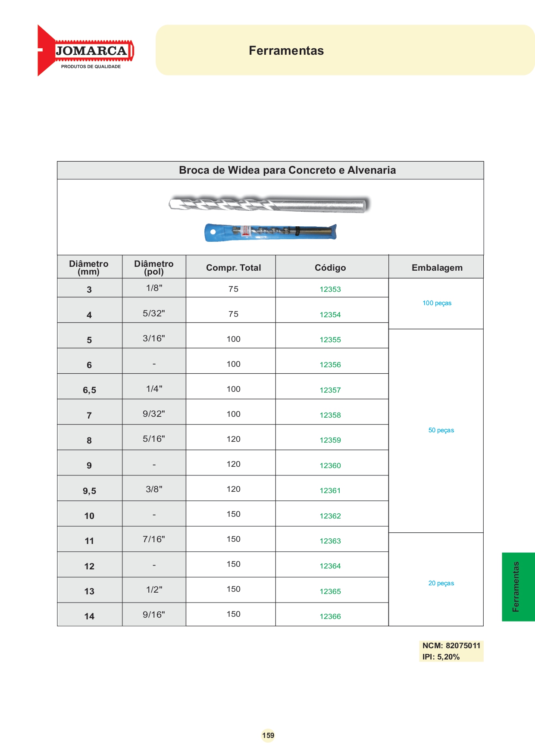This screenshot has height=756, width=535.
Task: Select the Embalagem column header
Action: coord(436,267)
